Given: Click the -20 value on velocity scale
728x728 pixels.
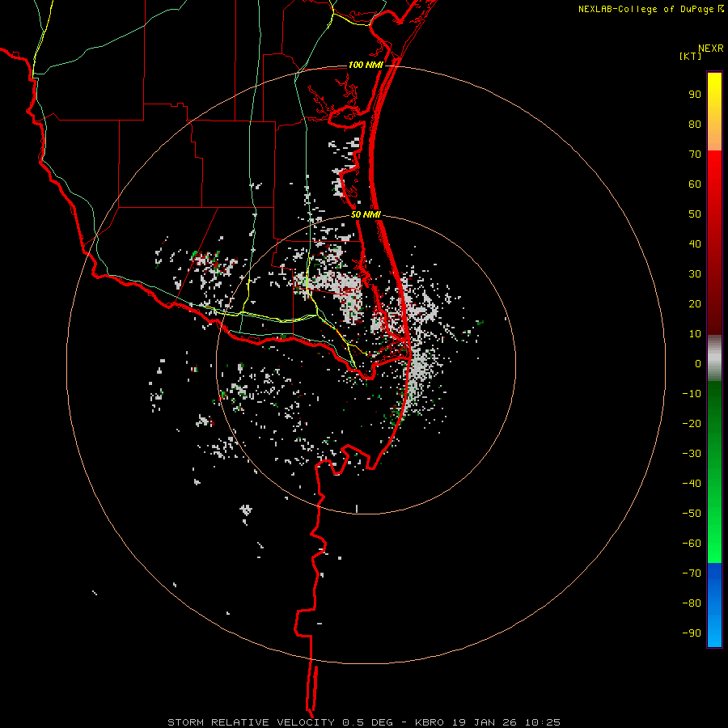Looking at the screenshot, I should pos(692,423).
